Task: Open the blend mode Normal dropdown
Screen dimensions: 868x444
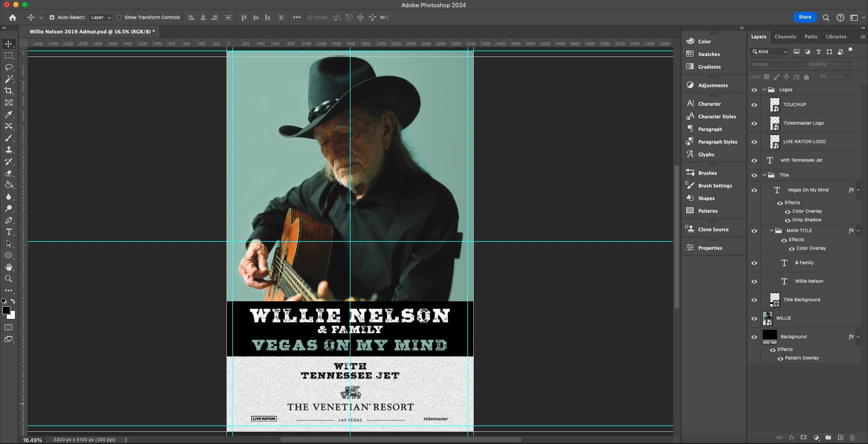Action: point(778,64)
